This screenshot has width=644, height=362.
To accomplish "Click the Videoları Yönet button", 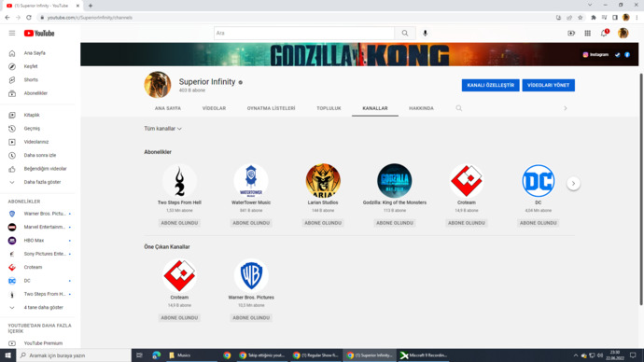I will pos(548,86).
